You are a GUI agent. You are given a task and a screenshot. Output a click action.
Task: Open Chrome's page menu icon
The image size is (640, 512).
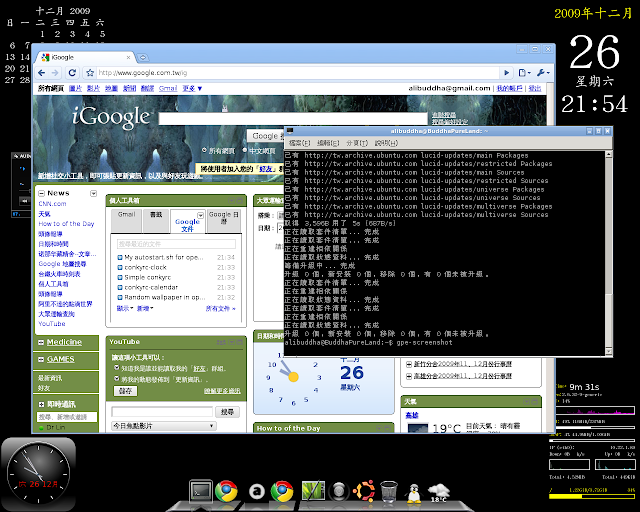click(x=524, y=73)
